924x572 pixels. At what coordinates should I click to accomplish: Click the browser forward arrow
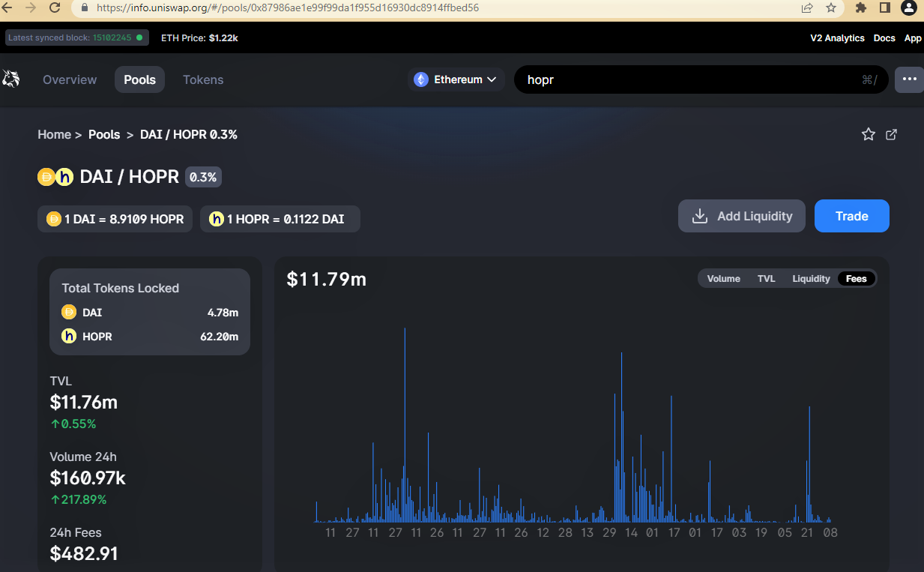click(31, 7)
